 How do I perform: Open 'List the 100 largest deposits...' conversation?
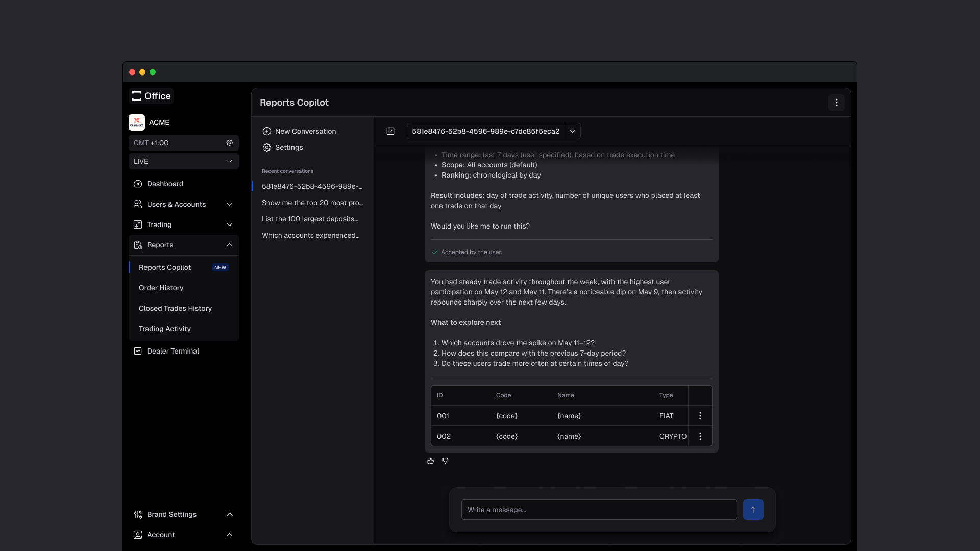pyautogui.click(x=310, y=219)
